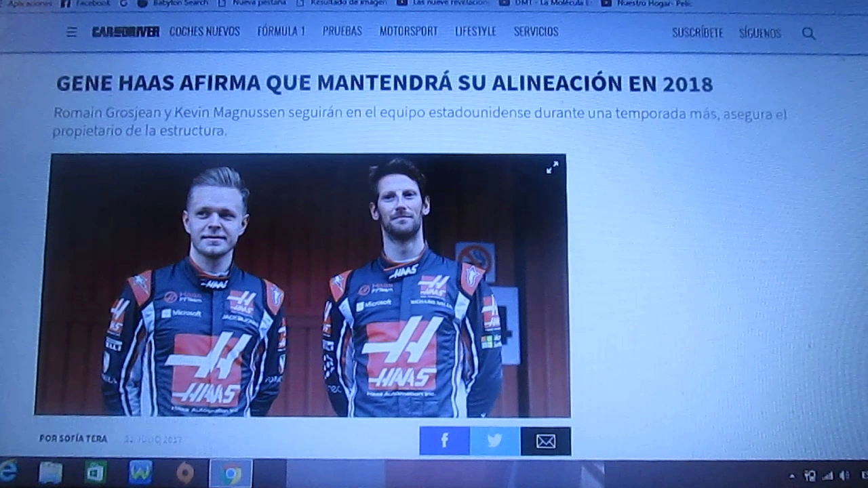Screen dimensions: 868x488
Task: Open the Coches Nuevos menu
Action: pyautogui.click(x=205, y=31)
